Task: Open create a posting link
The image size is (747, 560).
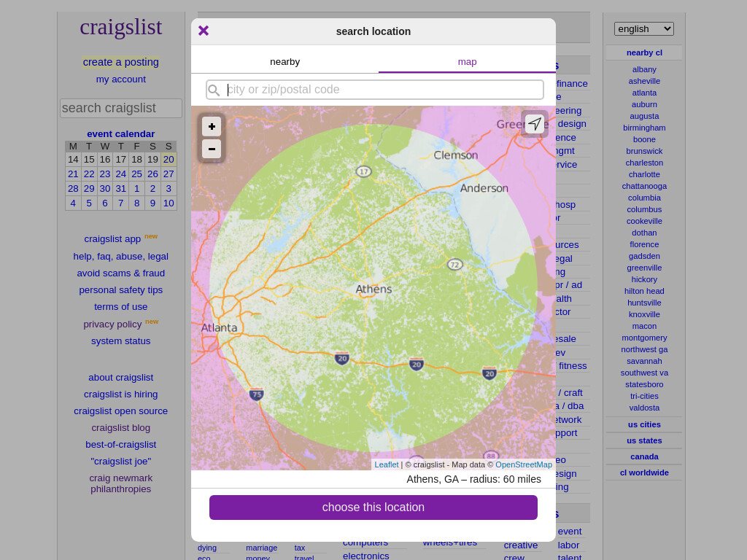Action: coord(121,63)
